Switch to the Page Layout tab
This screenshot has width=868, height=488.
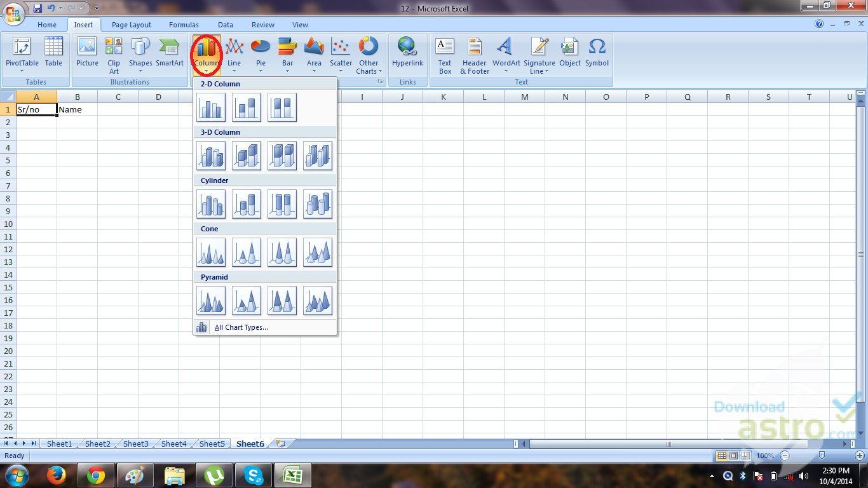(x=131, y=25)
